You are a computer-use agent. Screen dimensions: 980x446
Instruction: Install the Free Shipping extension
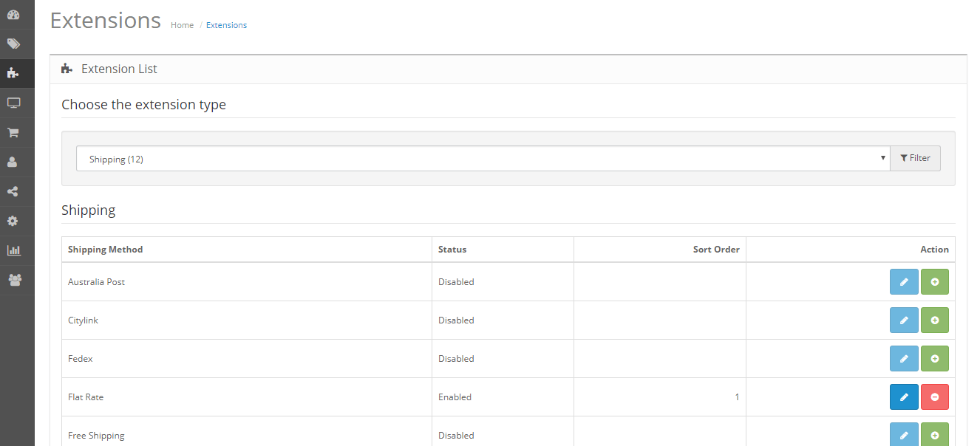point(935,435)
